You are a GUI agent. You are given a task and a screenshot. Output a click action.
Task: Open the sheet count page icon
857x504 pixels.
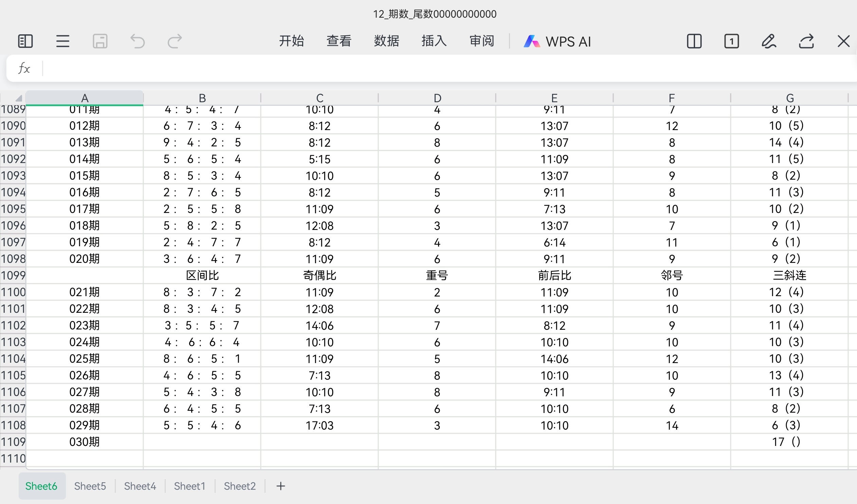[x=731, y=41]
